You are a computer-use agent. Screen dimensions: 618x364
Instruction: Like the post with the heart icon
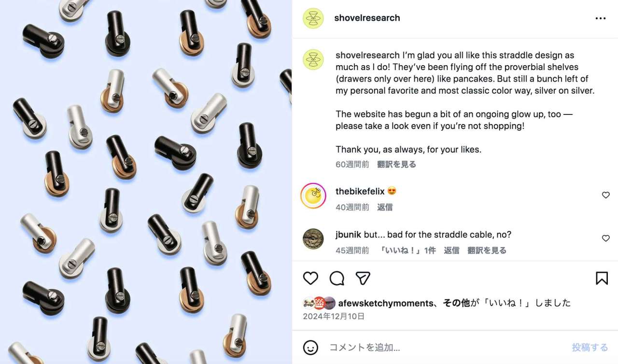point(310,278)
